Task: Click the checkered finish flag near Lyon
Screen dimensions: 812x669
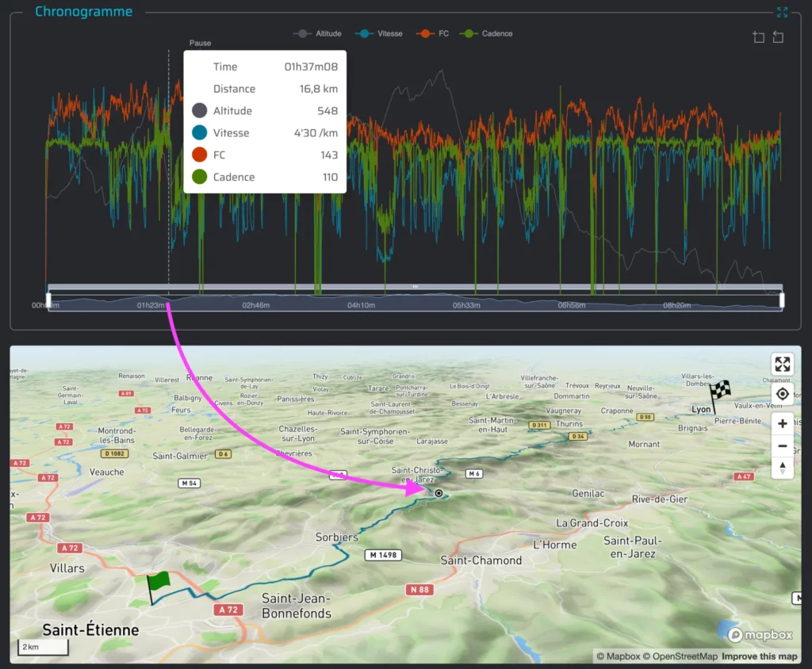Action: coord(718,392)
